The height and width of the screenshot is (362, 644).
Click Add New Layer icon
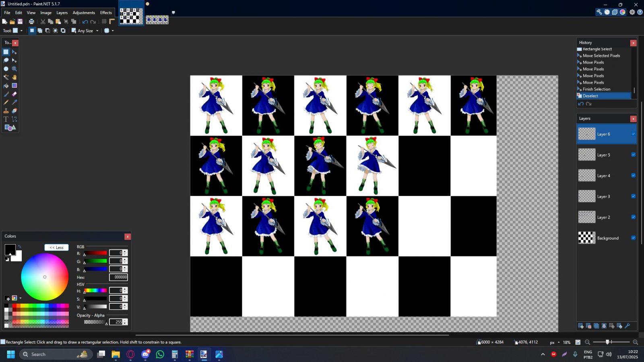point(581,326)
